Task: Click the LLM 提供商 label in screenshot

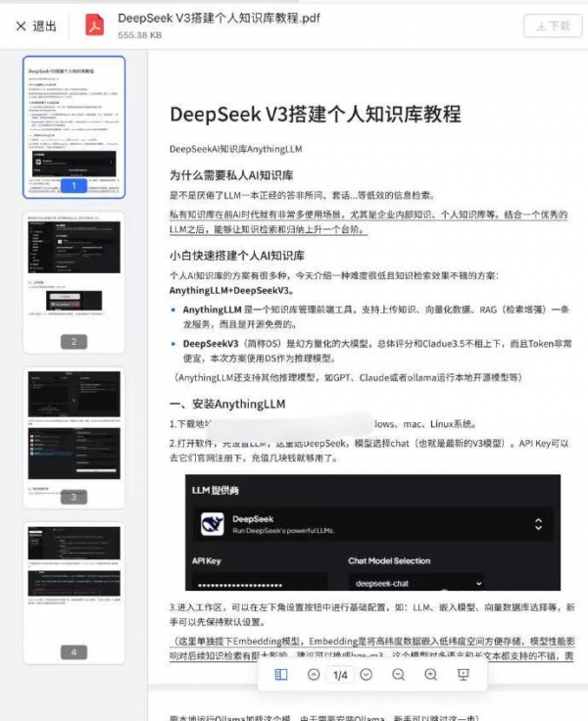Action: pos(216,491)
